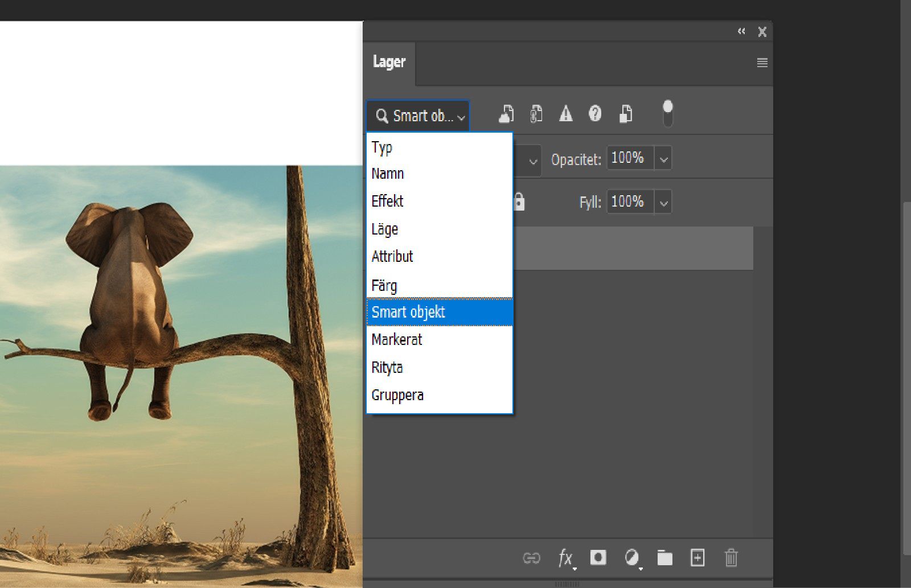This screenshot has height=588, width=911.
Task: Open the Fyll dropdown
Action: pos(662,202)
